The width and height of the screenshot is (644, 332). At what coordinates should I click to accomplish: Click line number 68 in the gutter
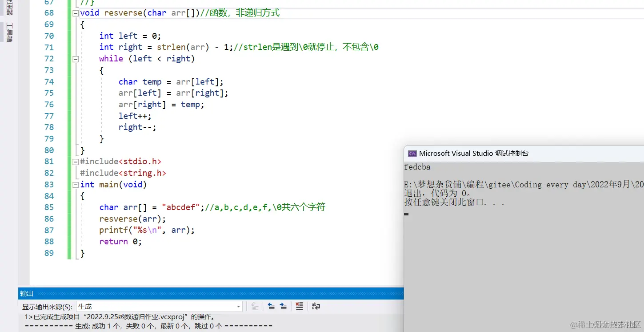click(49, 13)
